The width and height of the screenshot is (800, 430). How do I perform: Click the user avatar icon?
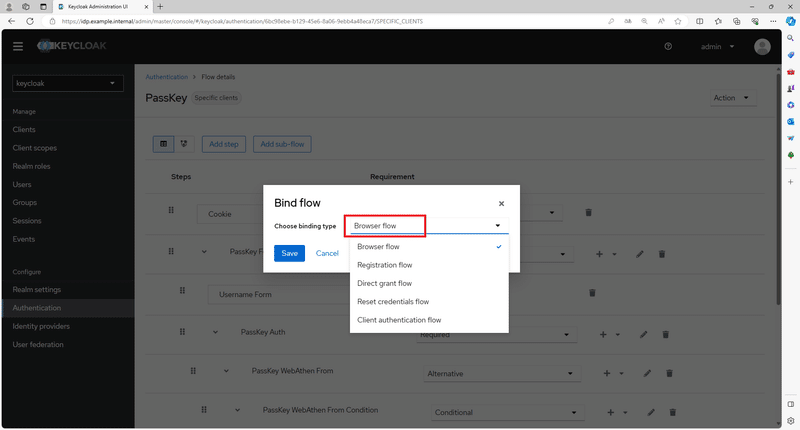pyautogui.click(x=762, y=46)
